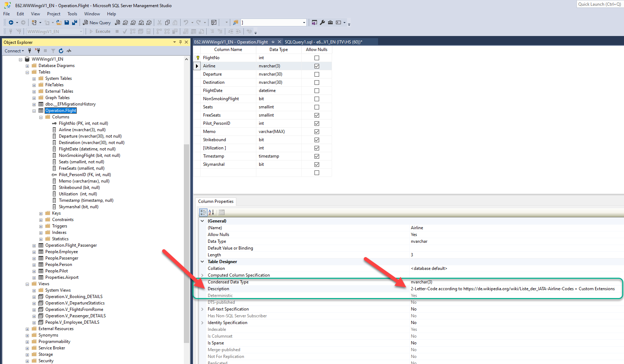Expand the Keys folder in the tree

click(x=41, y=214)
